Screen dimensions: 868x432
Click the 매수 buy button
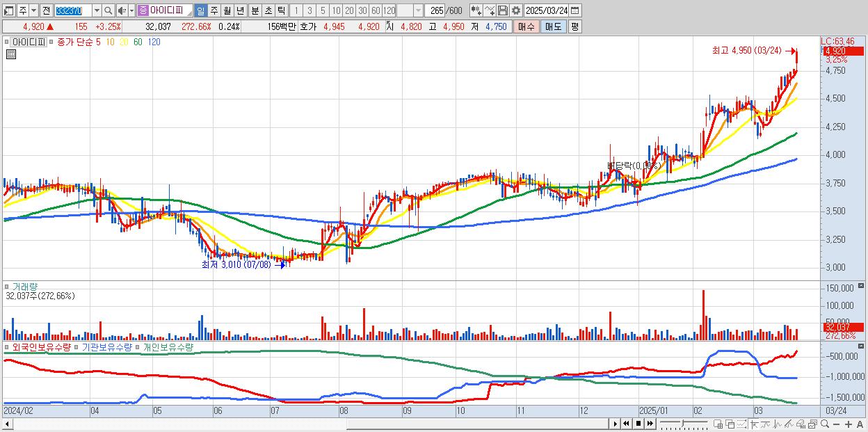tap(527, 26)
